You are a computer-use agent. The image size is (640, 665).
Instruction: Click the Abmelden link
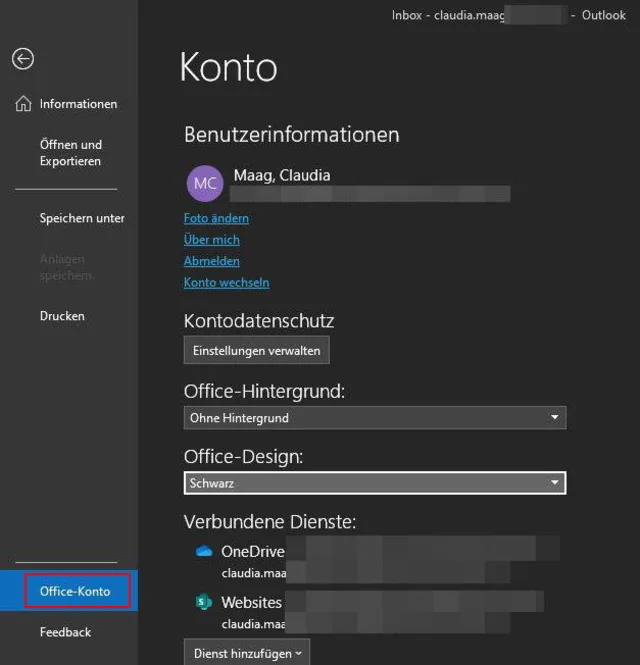(211, 261)
